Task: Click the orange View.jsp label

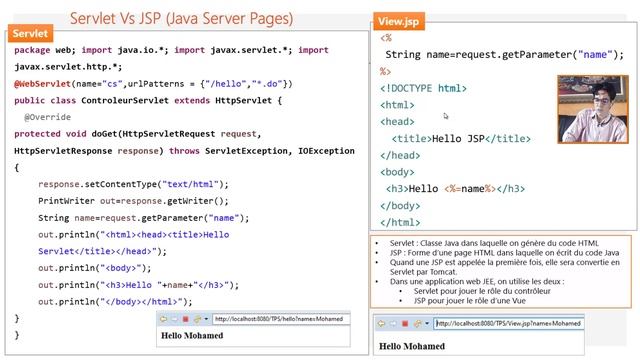Action: pos(399,21)
